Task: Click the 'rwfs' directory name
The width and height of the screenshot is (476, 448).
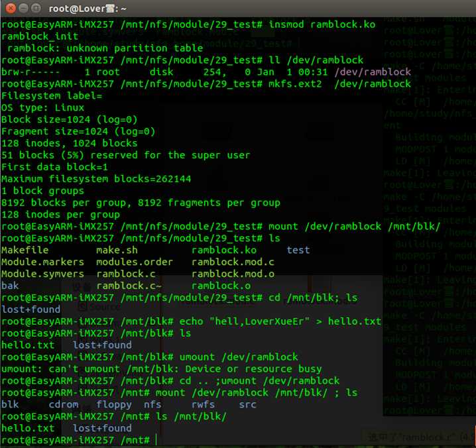Action: click(x=203, y=405)
